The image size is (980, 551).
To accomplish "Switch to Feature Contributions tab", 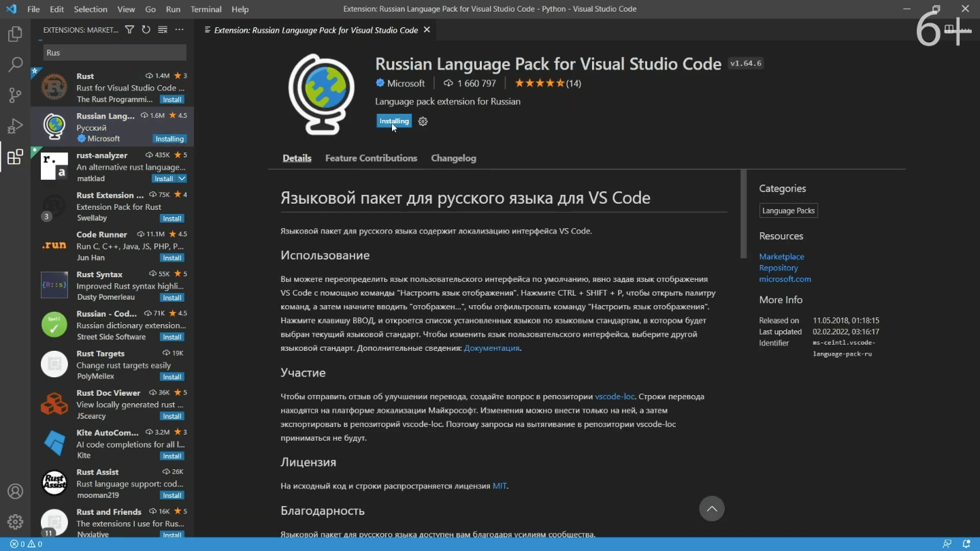I will click(371, 158).
